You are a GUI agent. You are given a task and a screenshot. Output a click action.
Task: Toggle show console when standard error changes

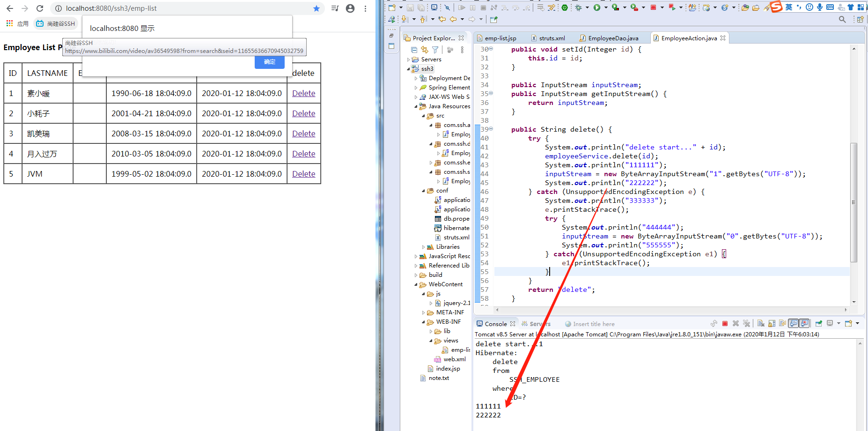coord(804,324)
